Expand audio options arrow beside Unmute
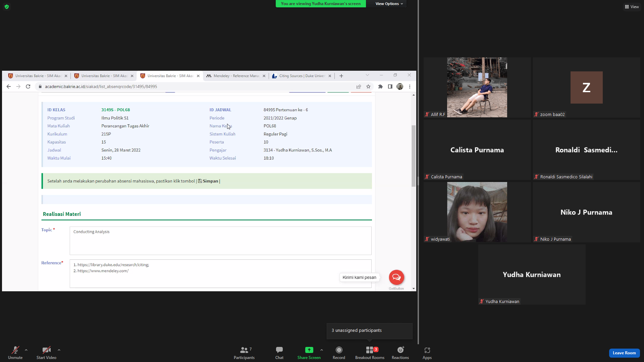Image resolution: width=644 pixels, height=362 pixels. click(26, 350)
